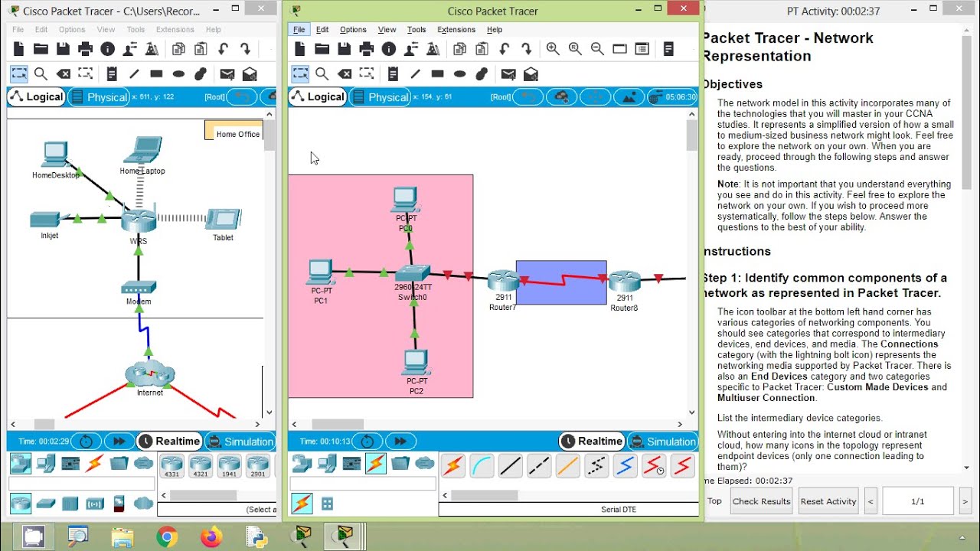Click Zoom Reset magnifier in middle window

(575, 49)
